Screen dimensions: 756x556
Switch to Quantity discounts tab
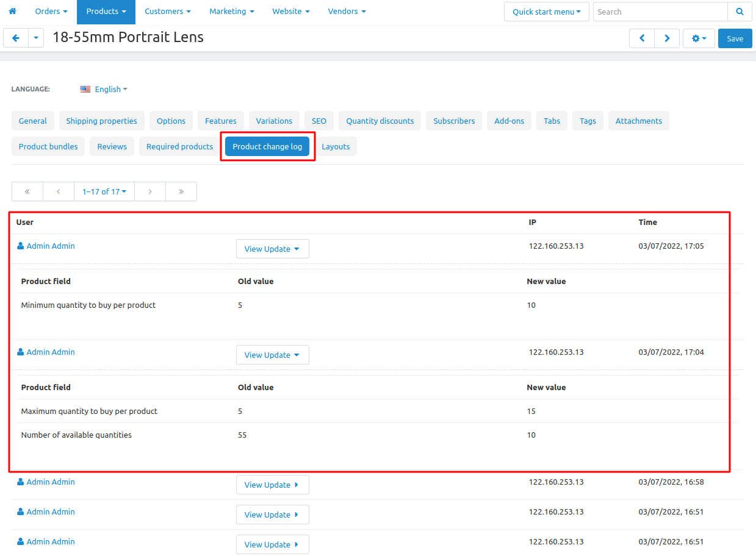(380, 121)
